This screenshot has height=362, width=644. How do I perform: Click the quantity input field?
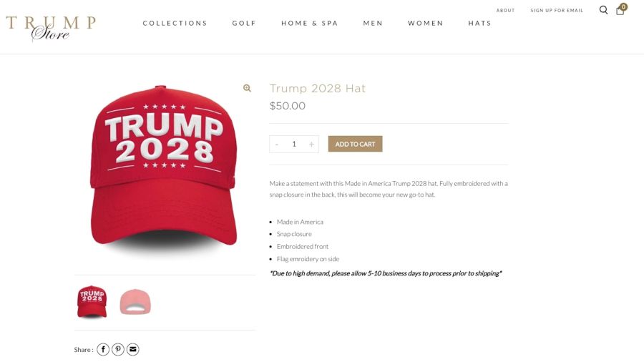click(294, 144)
